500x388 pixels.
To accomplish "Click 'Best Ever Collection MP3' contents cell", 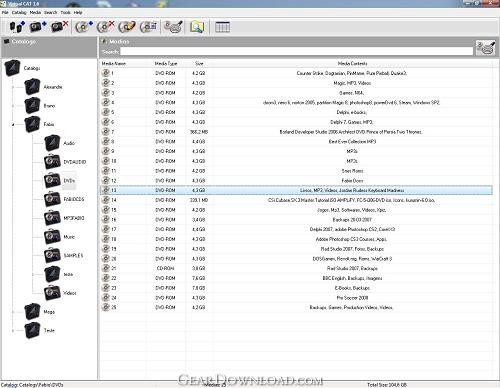I will tap(352, 141).
